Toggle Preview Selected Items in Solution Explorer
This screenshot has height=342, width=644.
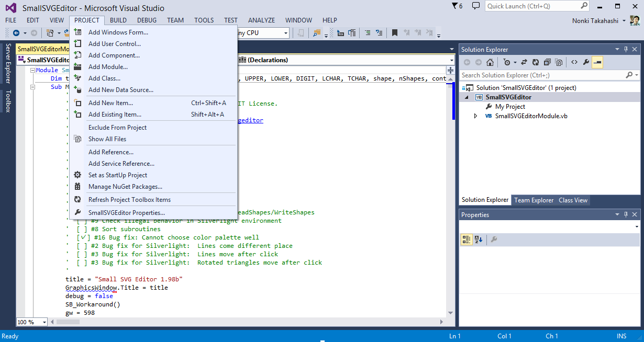(597, 62)
